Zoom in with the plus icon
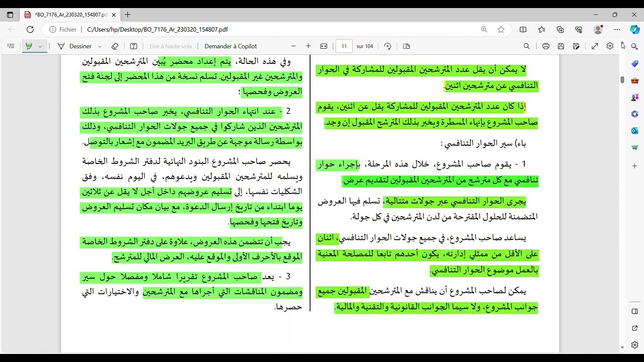Screen dimensions: 644x362 308,46
